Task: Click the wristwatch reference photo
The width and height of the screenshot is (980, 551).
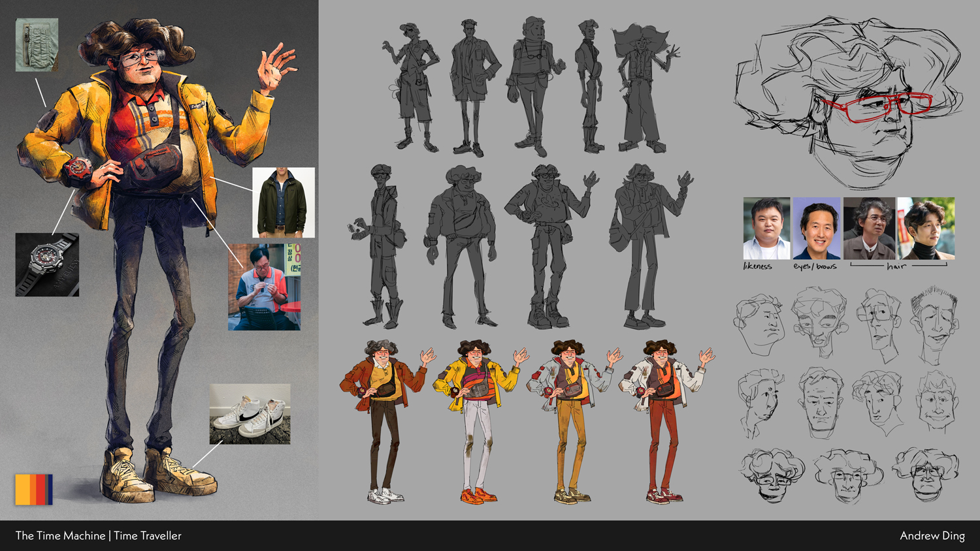Action: (x=47, y=264)
